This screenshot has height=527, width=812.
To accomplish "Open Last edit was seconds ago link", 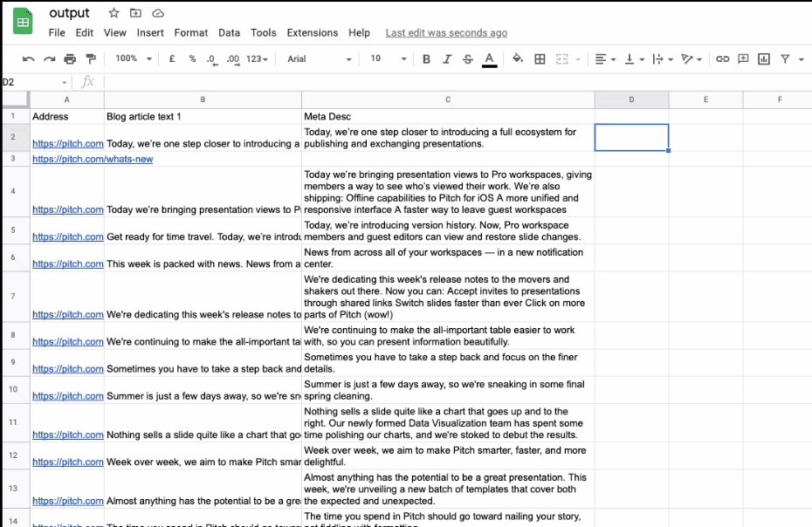I will click(446, 32).
